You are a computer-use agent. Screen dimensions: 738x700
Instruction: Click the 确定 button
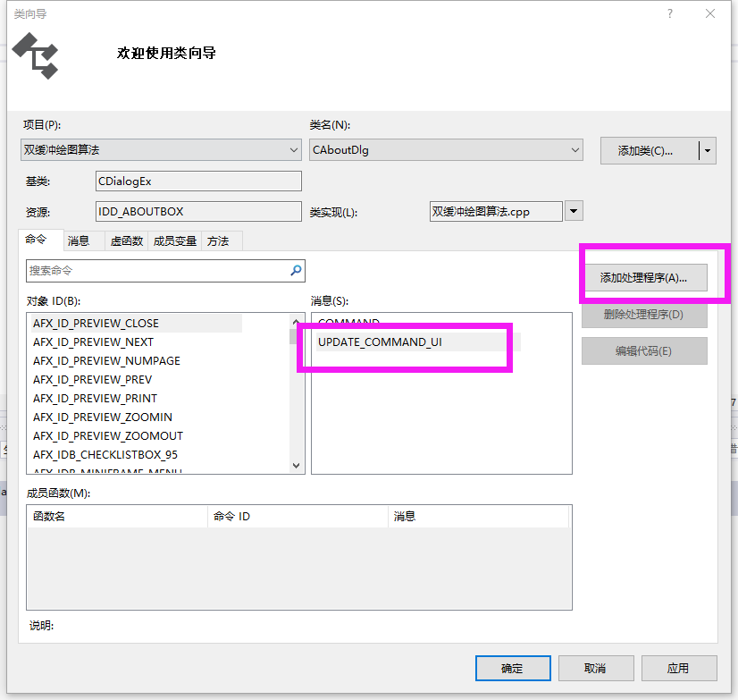[x=513, y=668]
